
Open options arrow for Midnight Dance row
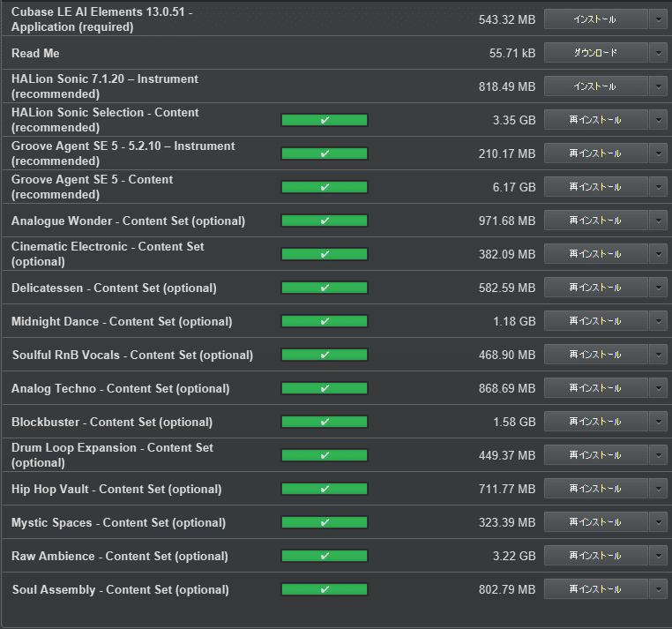pos(658,321)
